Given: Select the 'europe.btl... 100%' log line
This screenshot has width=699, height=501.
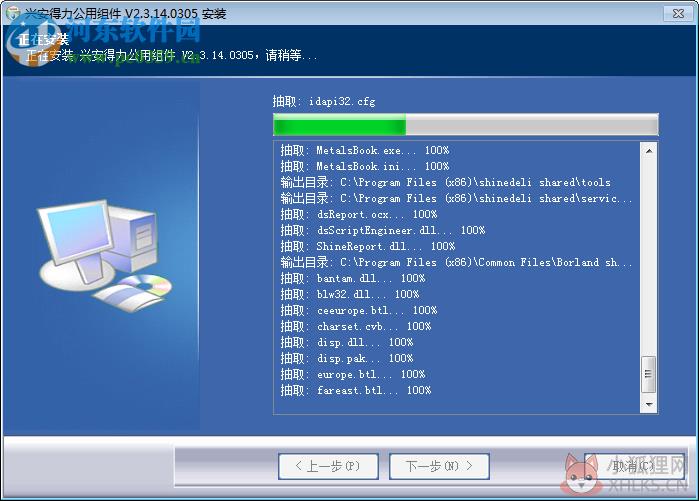Looking at the screenshot, I should click(353, 375).
